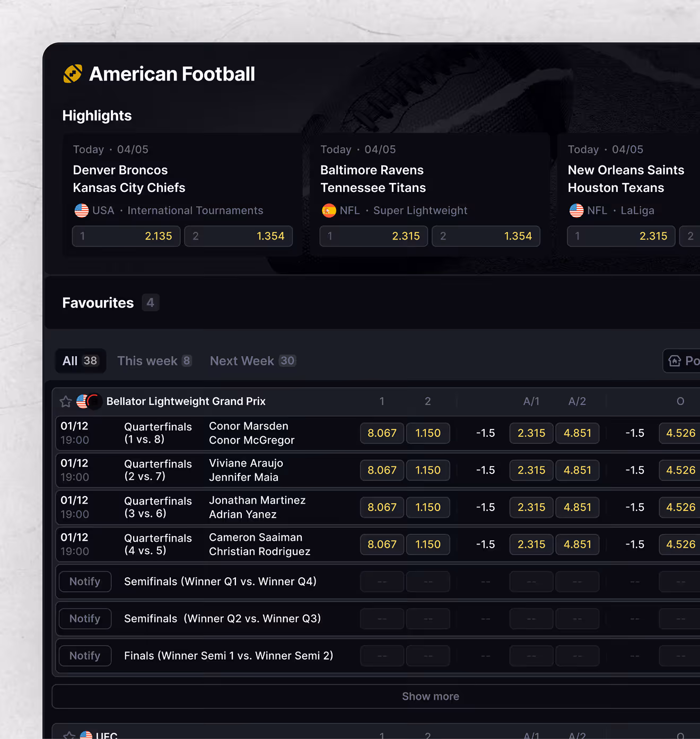Select 4.526 odds in Conor Marsden row
700x739 pixels.
(680, 433)
